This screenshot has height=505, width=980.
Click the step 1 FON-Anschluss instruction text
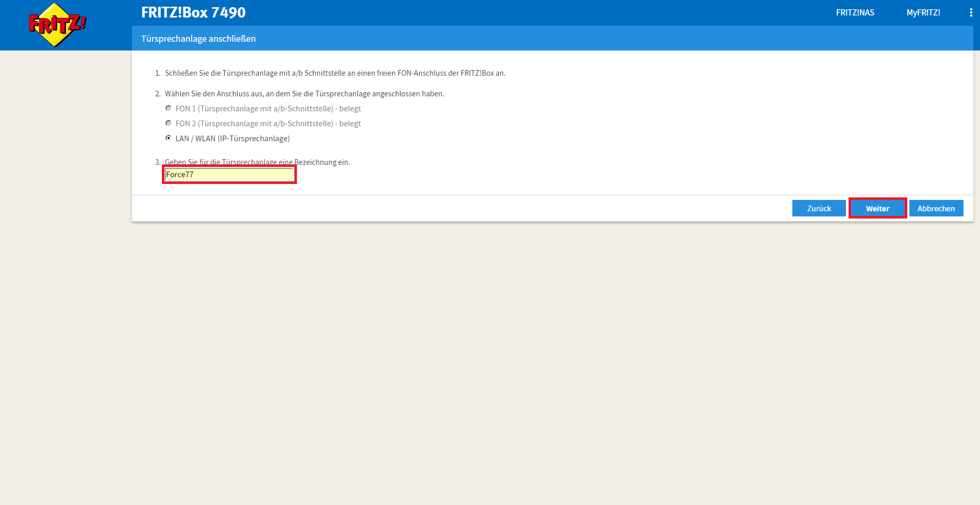point(335,73)
